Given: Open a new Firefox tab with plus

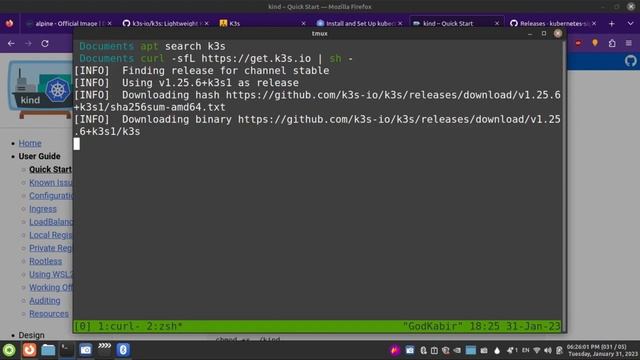Looking at the screenshot, I should (x=611, y=24).
